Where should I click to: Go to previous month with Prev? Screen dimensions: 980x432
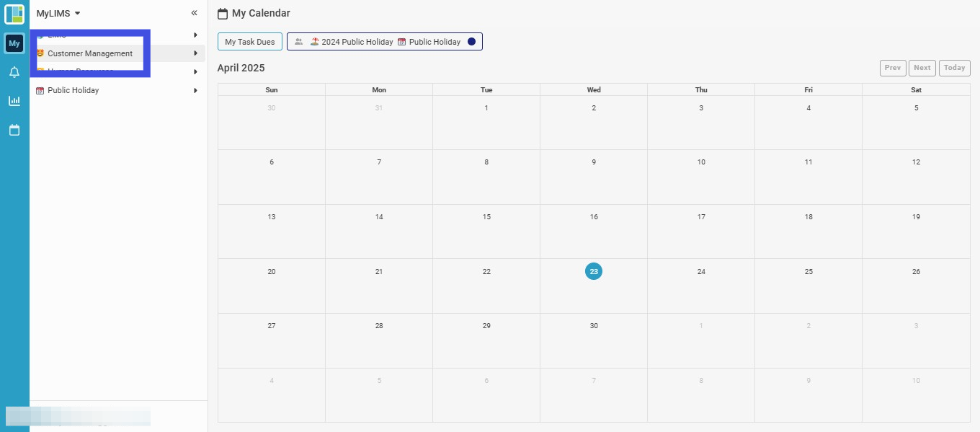click(893, 68)
